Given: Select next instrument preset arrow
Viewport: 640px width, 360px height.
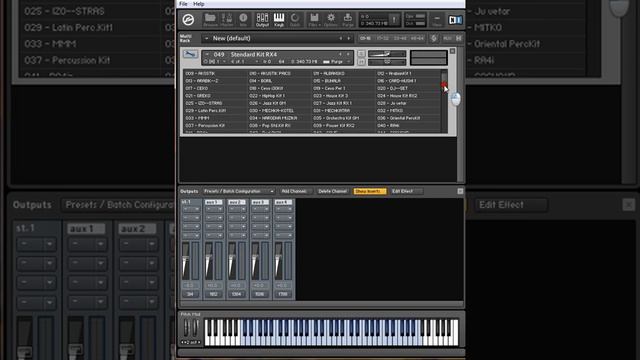Looking at the screenshot, I should click(x=348, y=54).
